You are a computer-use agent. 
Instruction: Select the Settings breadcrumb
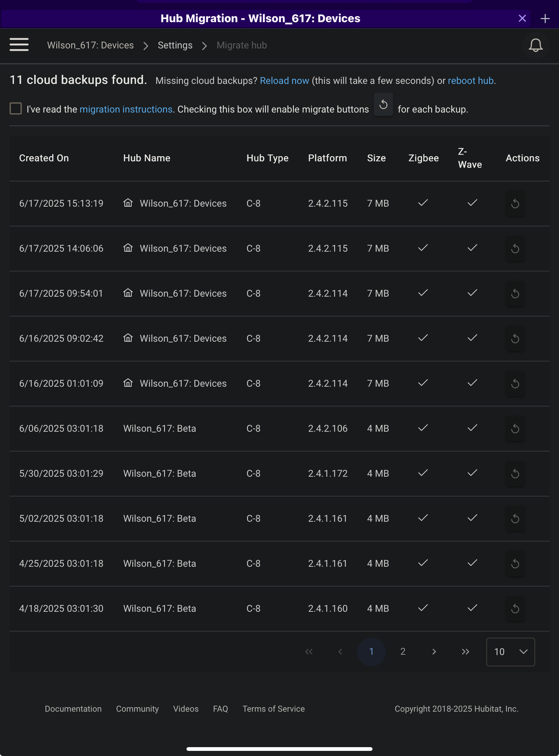click(x=175, y=45)
